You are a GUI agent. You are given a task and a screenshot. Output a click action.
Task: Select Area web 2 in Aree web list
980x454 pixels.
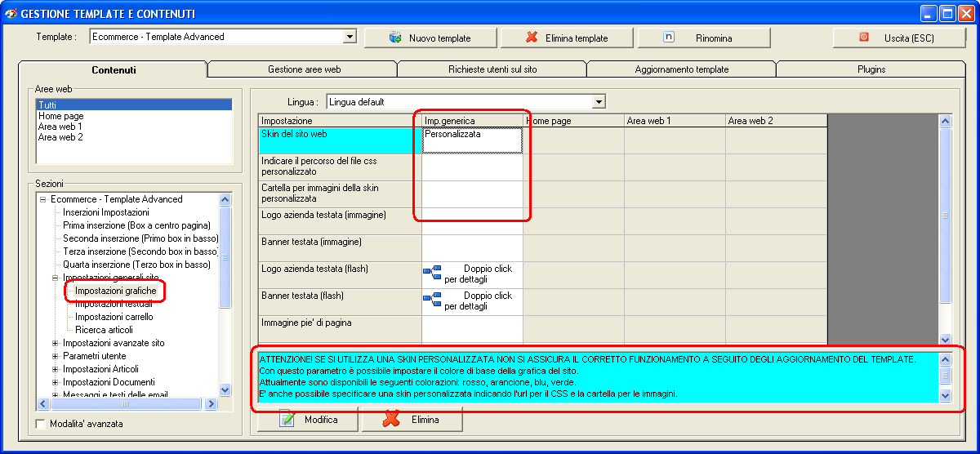[134, 137]
